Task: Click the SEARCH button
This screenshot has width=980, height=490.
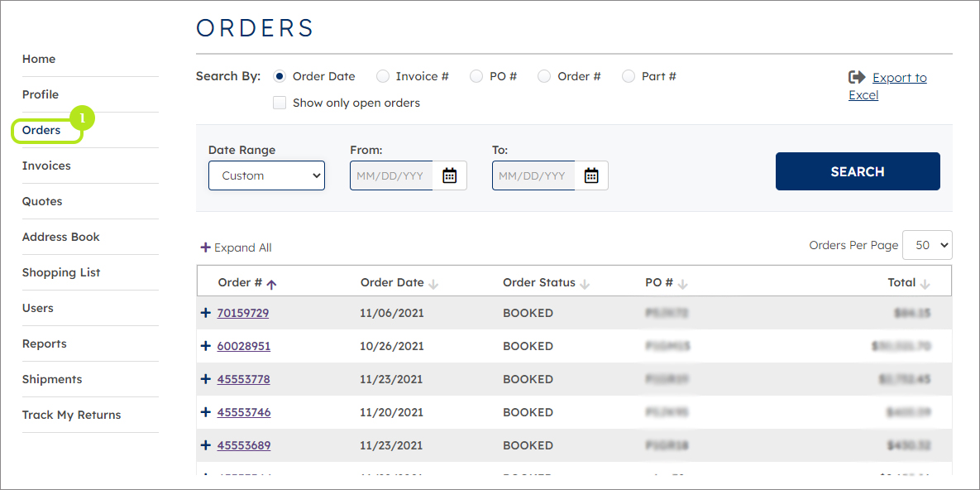Action: (x=858, y=171)
